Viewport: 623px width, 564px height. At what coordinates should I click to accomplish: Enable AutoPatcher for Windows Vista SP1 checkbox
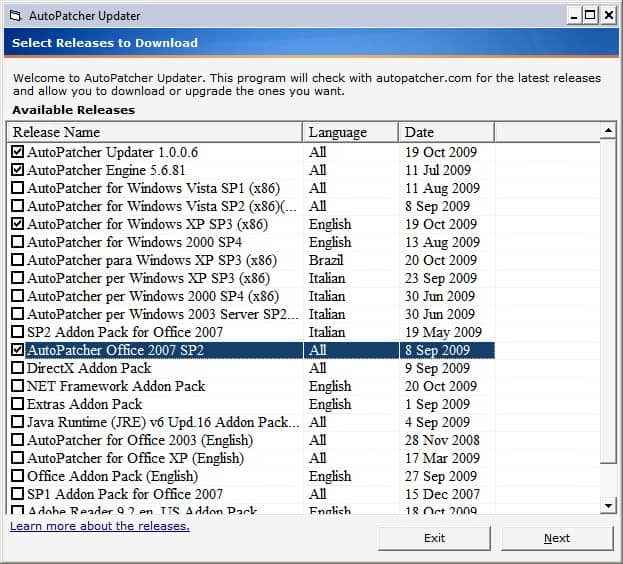point(17,189)
